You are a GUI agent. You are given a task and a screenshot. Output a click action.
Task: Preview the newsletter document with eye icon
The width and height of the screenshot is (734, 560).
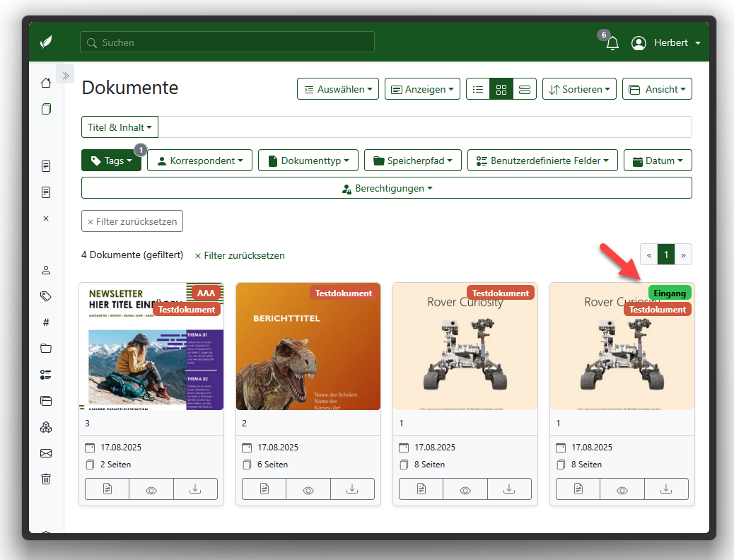point(151,489)
